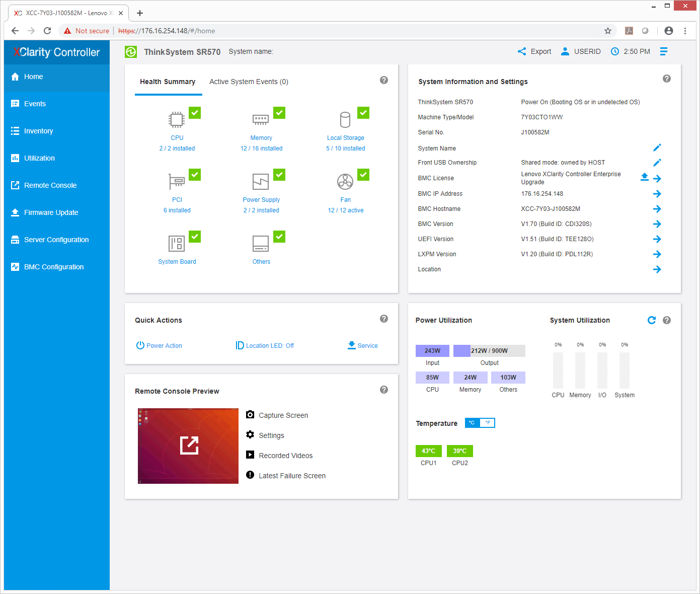Open Events in the sidebar
The height and width of the screenshot is (594, 700).
(x=57, y=104)
